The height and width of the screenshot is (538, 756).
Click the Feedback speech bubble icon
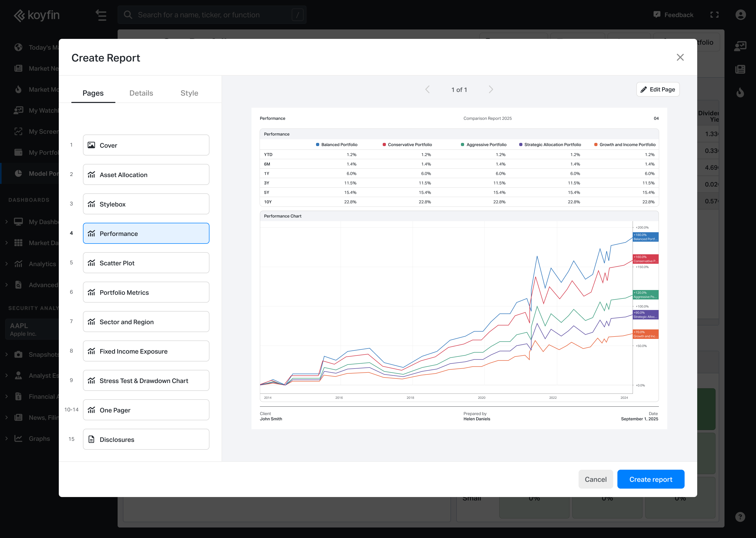(x=657, y=14)
